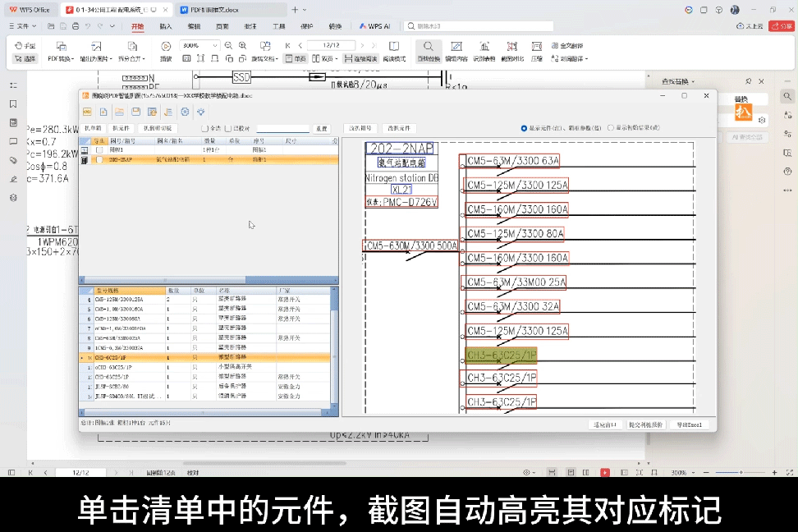798x532 pixels.
Task: Check the box in the first list row
Action: point(99,150)
